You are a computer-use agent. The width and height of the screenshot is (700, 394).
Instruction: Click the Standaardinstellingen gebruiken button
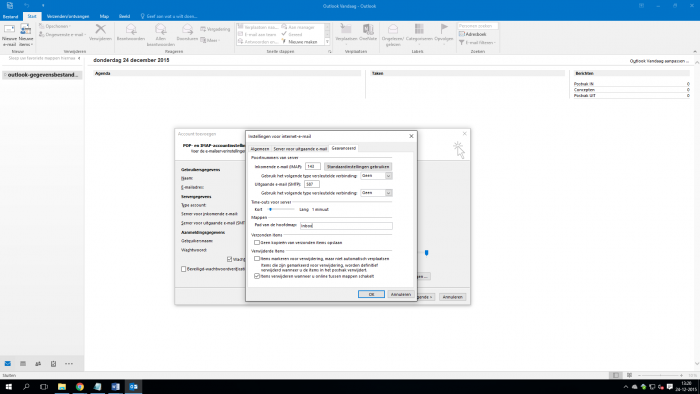pyautogui.click(x=358, y=166)
